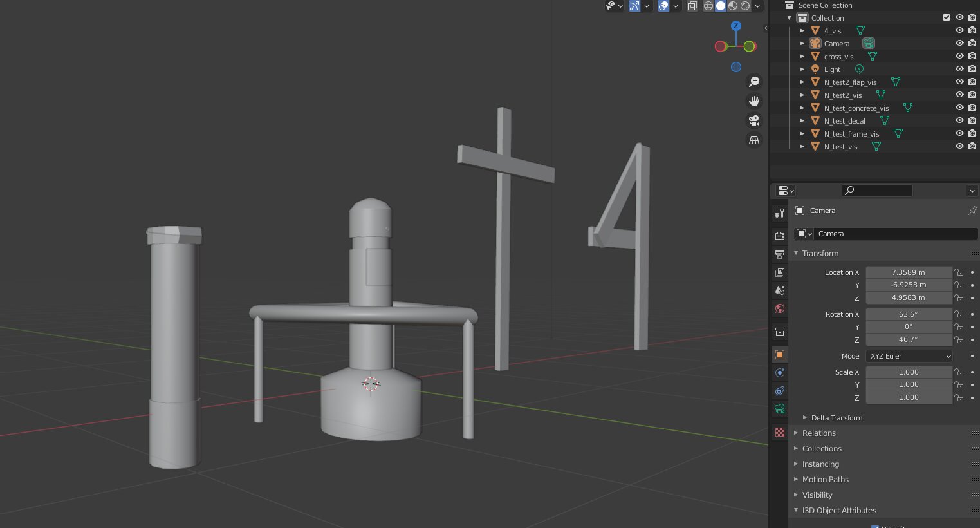Open the Texture properties tab
The height and width of the screenshot is (528, 980).
pos(780,432)
